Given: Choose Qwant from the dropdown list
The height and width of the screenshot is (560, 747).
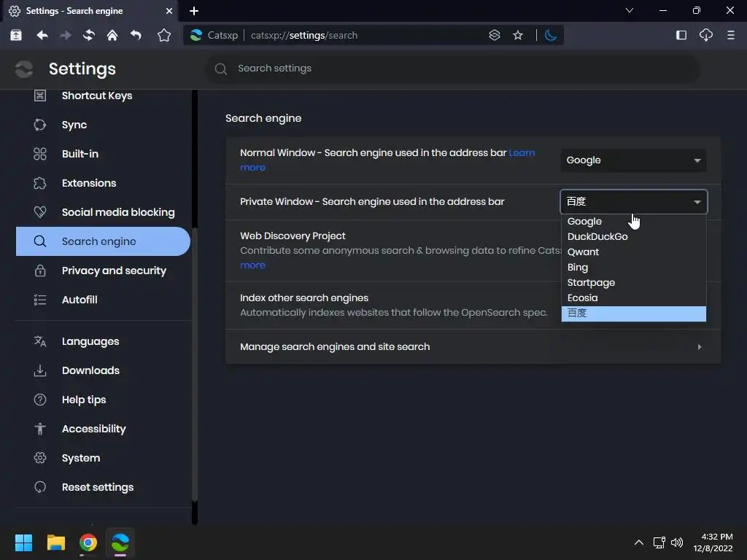Looking at the screenshot, I should tap(634, 252).
